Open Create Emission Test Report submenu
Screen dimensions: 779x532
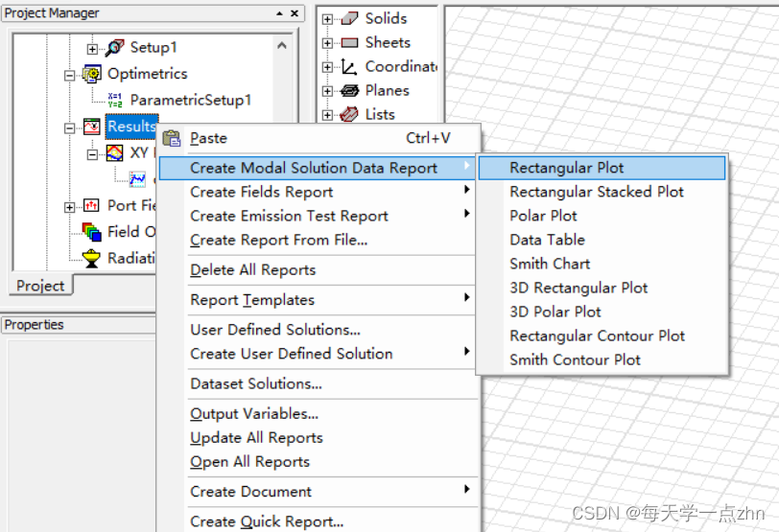click(319, 216)
